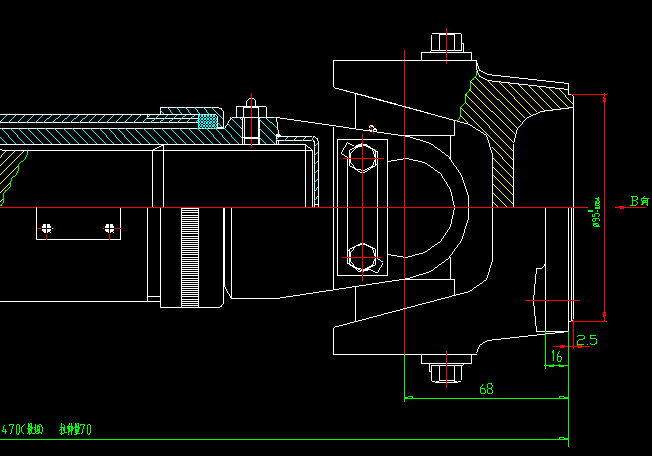Select the right cross-marked hole in the small rectangle
Image resolution: width=652 pixels, height=456 pixels.
pyautogui.click(x=110, y=229)
